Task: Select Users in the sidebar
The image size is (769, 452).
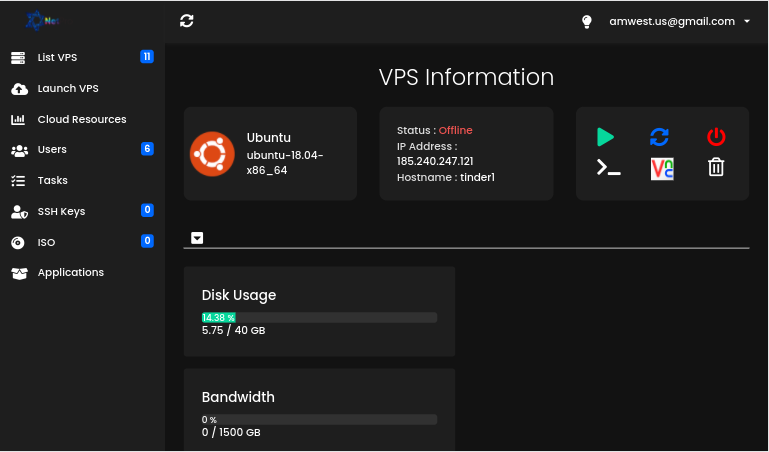Action: tap(52, 149)
